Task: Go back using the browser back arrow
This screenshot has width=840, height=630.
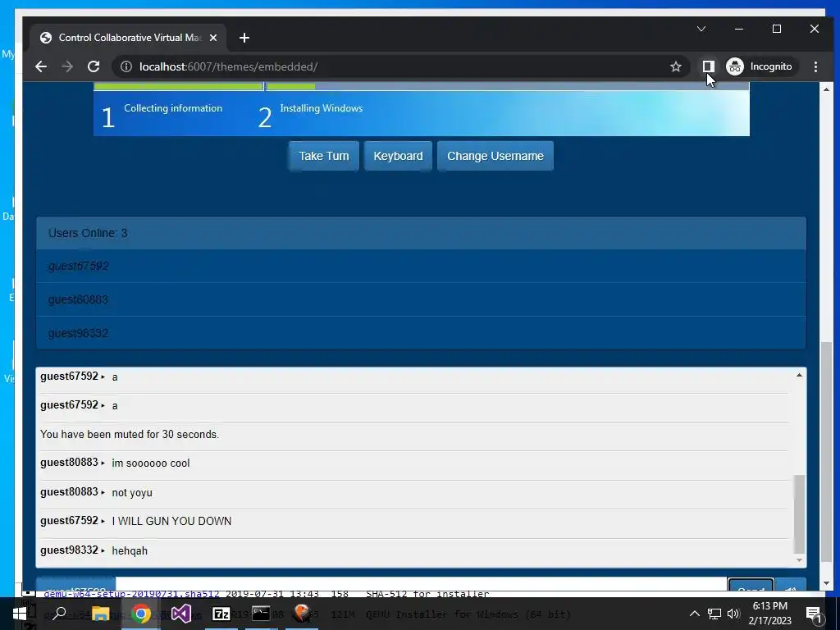Action: 41,66
